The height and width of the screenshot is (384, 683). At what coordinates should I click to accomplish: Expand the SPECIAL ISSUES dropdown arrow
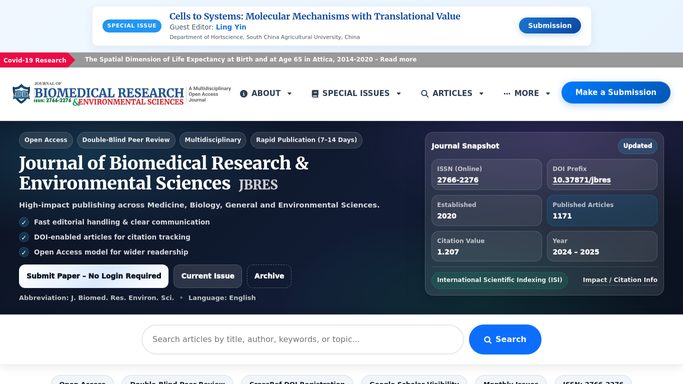pos(399,94)
